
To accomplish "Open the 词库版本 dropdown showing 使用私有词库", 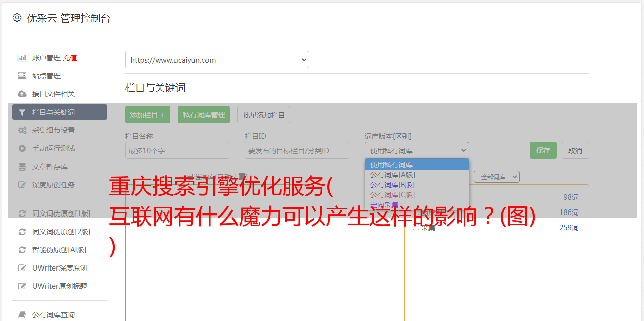I will pyautogui.click(x=417, y=150).
